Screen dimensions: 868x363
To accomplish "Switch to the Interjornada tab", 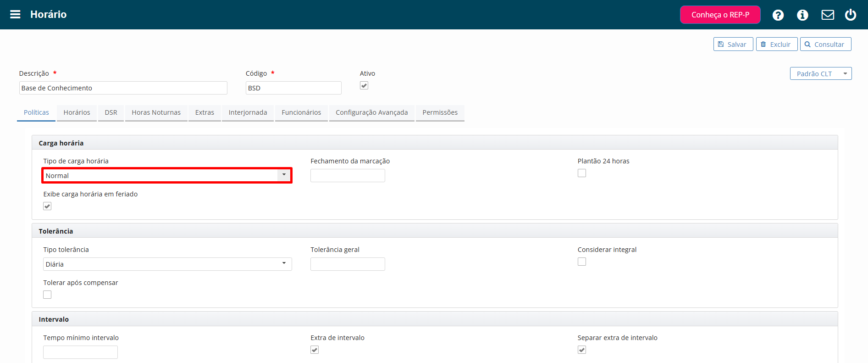I will click(248, 112).
